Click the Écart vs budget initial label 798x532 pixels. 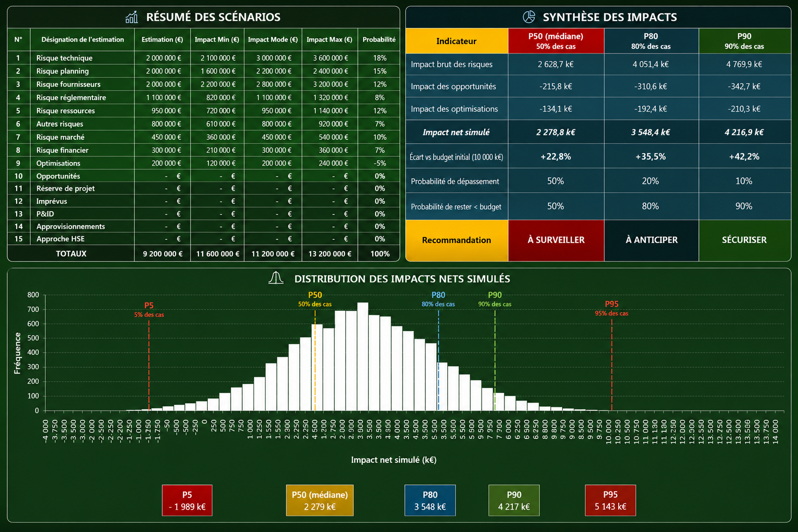(x=456, y=157)
